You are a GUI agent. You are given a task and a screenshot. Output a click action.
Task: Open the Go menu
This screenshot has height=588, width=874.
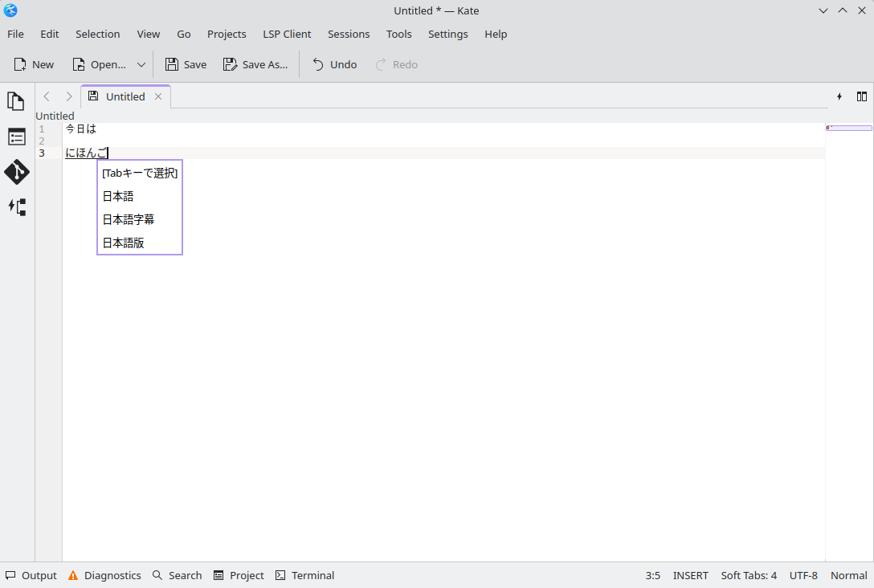tap(184, 34)
